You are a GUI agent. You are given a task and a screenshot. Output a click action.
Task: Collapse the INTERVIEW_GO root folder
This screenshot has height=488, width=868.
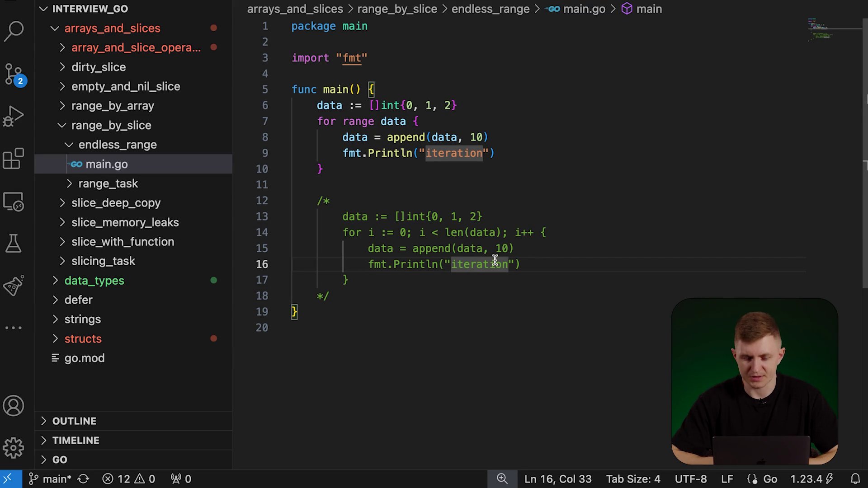tap(43, 9)
